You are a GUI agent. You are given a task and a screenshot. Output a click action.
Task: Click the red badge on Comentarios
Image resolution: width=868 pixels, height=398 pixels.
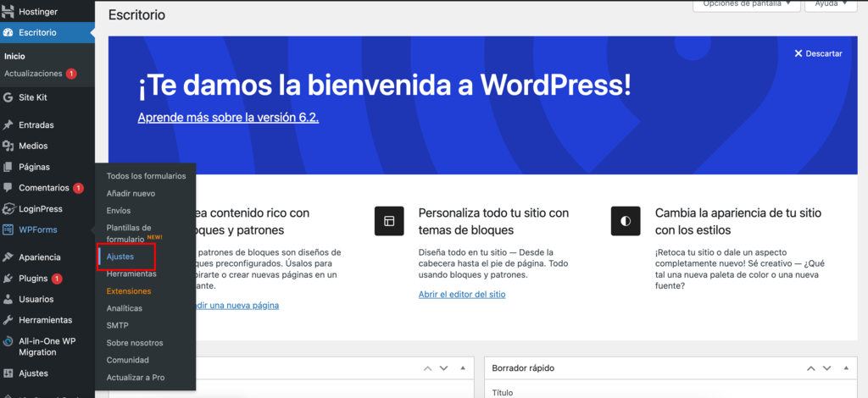coord(79,188)
